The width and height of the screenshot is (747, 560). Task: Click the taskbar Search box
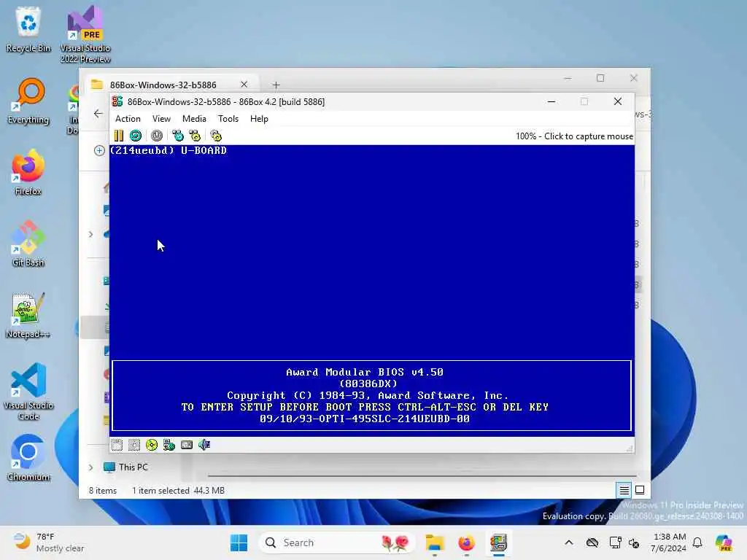(x=336, y=542)
